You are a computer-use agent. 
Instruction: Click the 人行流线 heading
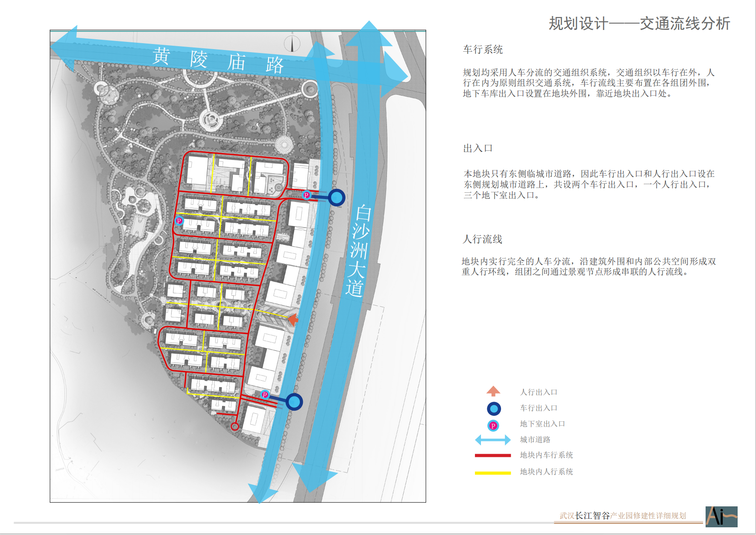click(483, 239)
